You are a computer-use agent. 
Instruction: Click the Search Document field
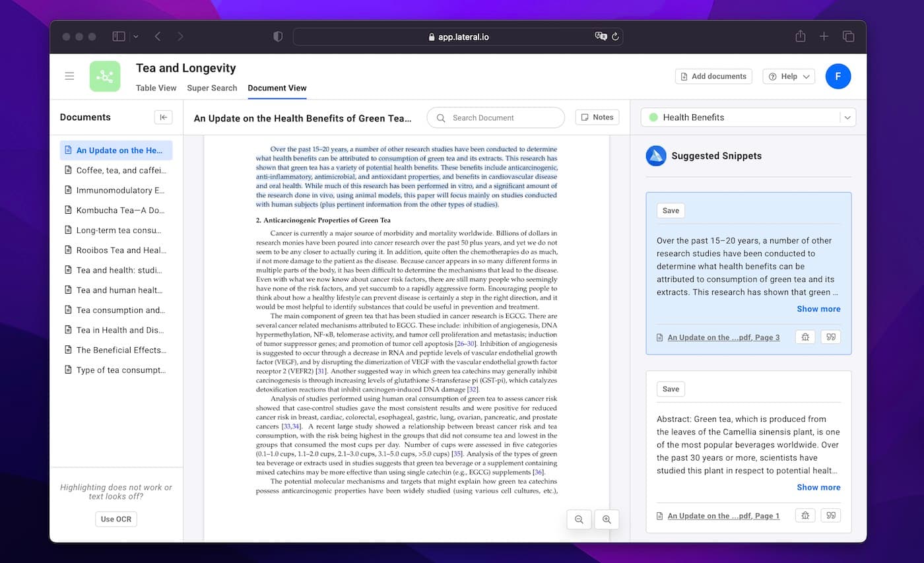[x=496, y=117]
